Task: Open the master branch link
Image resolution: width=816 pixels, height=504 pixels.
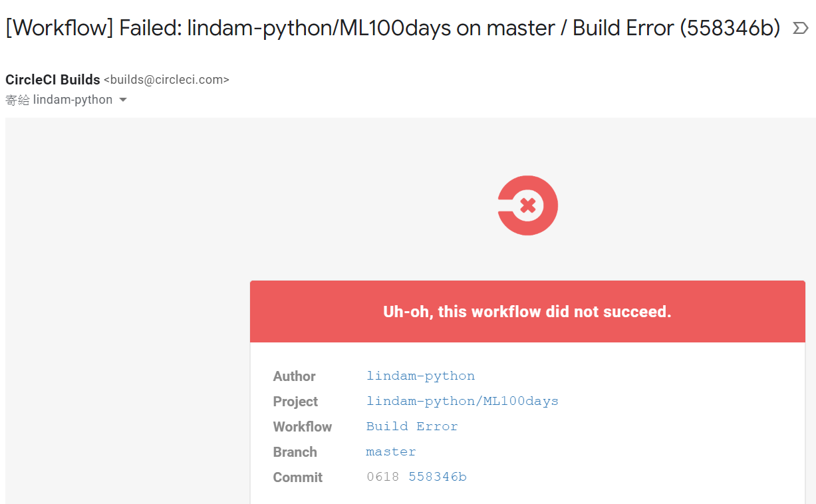Action: [391, 451]
